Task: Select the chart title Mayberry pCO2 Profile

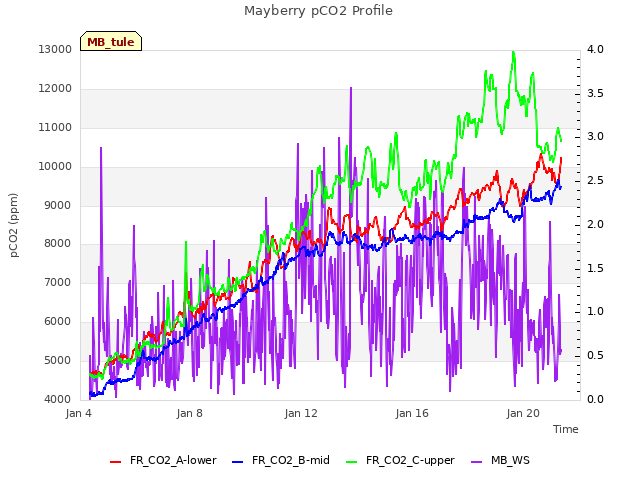Action: pyautogui.click(x=318, y=11)
